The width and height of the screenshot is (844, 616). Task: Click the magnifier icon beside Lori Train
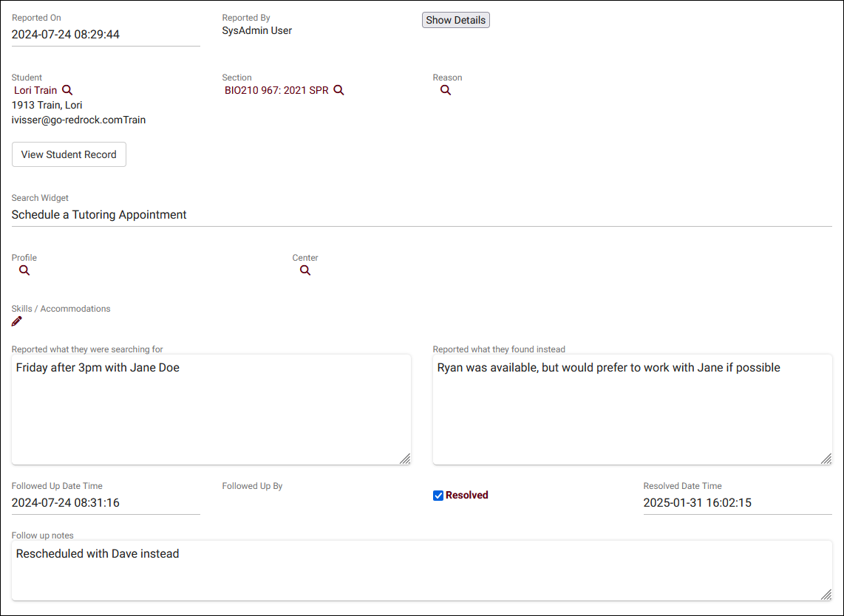pos(67,90)
